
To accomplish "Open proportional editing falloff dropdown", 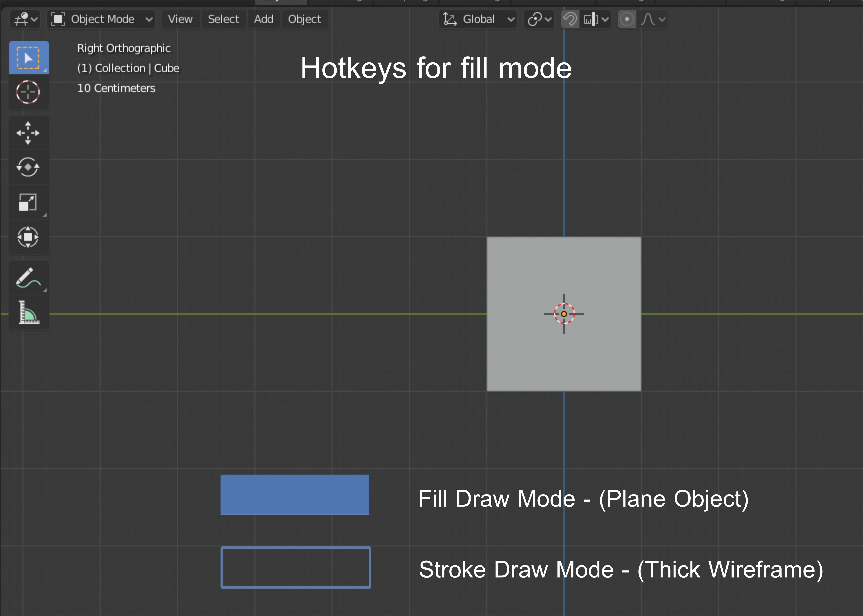I will (653, 19).
